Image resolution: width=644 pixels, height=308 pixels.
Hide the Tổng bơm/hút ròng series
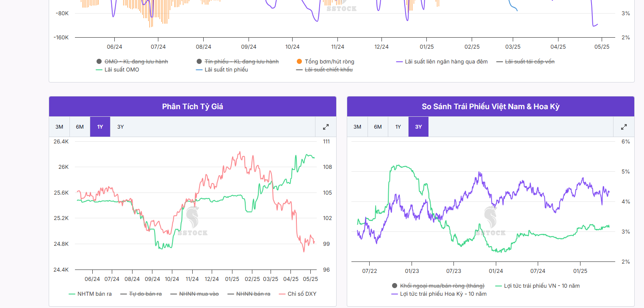pos(329,62)
